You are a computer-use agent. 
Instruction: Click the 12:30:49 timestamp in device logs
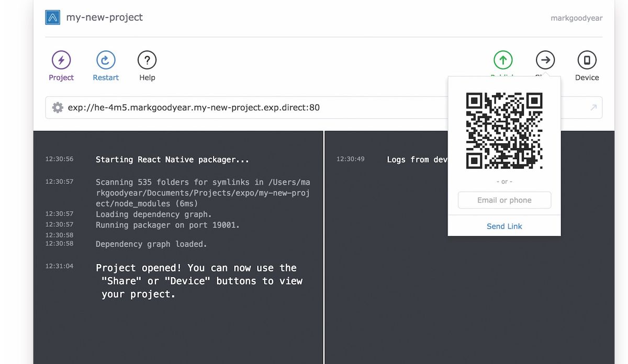tap(350, 159)
